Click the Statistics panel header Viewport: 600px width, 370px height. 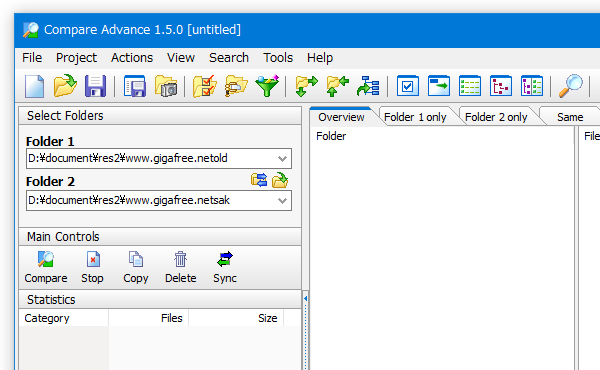point(160,299)
